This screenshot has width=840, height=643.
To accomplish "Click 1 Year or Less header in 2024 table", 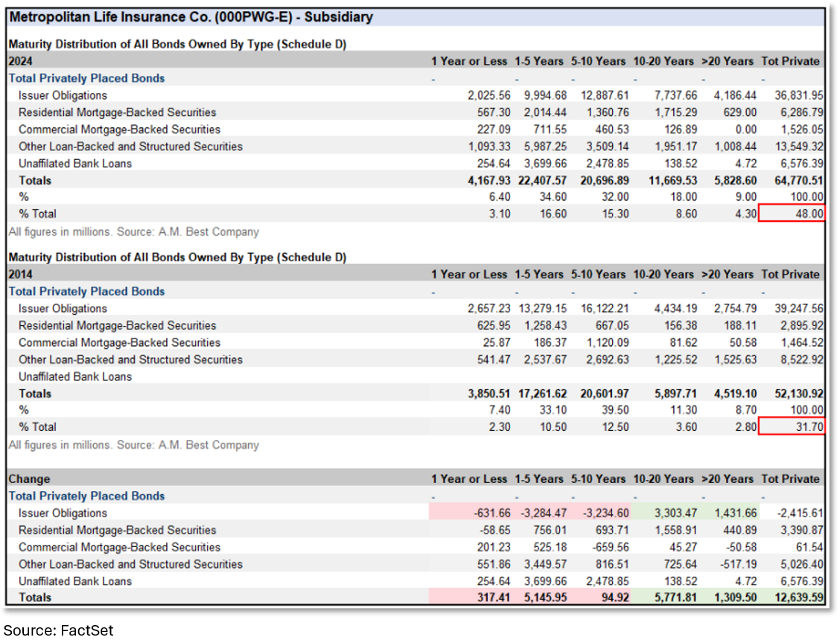I will click(468, 61).
